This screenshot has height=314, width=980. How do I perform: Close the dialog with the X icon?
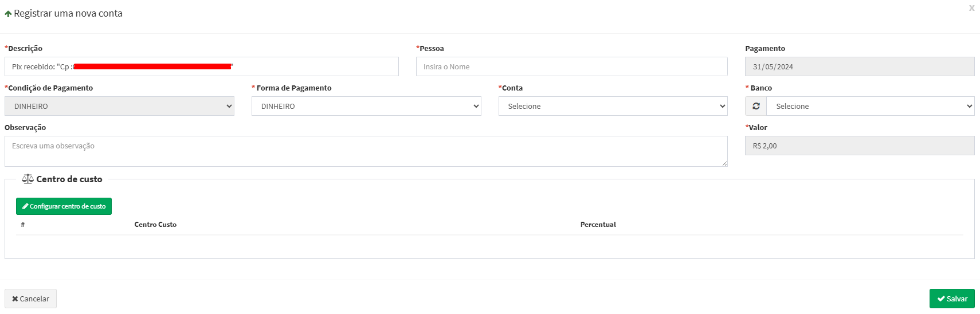pos(971,8)
